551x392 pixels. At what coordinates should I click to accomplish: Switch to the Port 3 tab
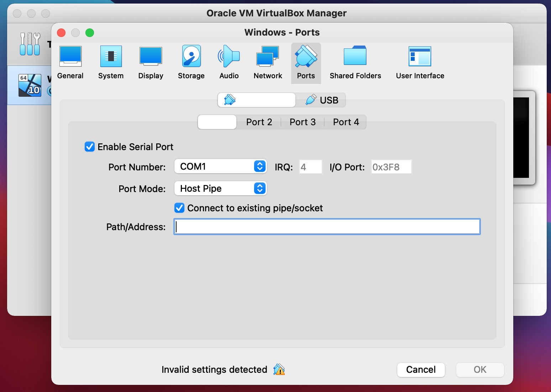pos(303,122)
